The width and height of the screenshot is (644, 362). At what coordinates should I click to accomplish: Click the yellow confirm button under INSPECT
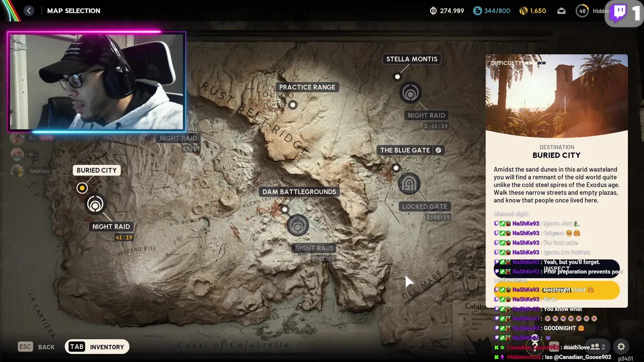click(x=556, y=290)
